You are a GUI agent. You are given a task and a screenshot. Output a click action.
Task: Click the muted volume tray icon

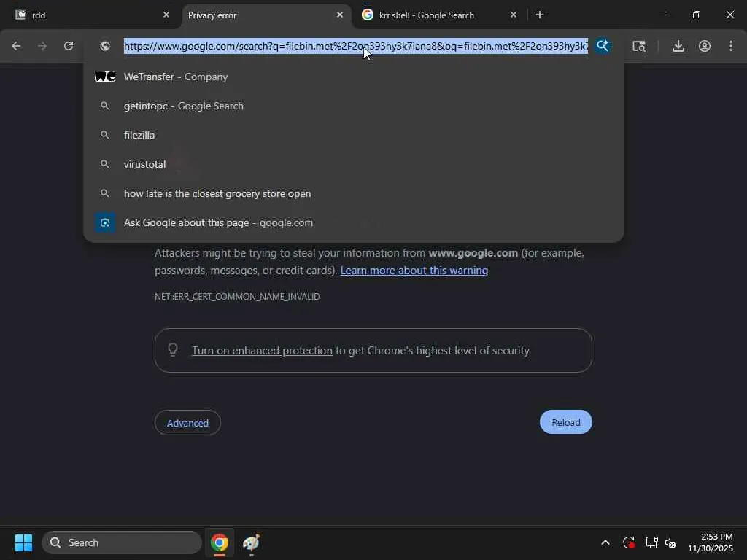[670, 542]
